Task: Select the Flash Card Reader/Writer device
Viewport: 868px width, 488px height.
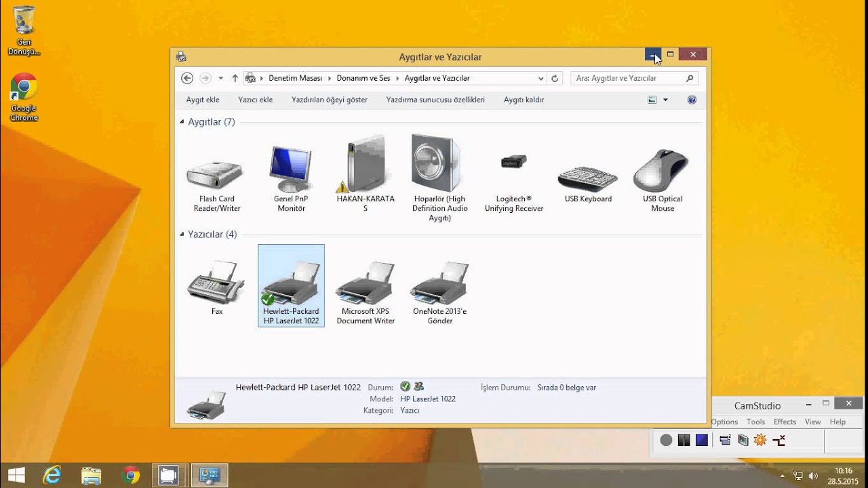Action: (x=216, y=185)
